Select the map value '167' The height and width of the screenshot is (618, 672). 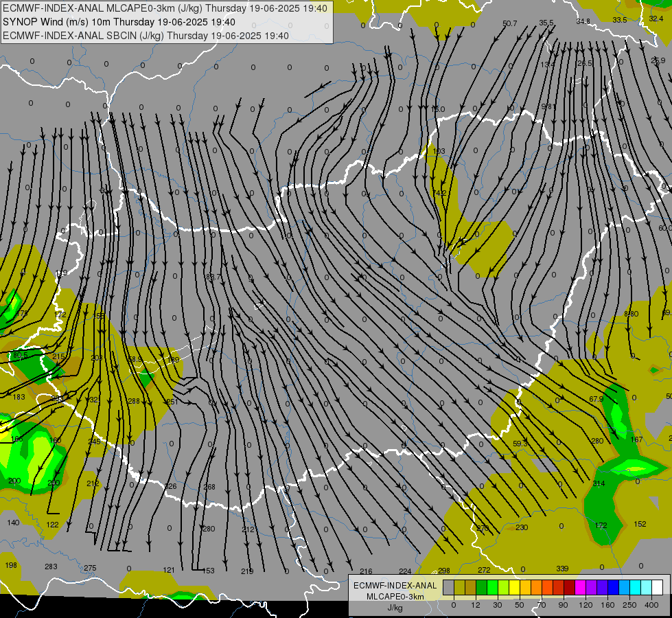636,439
